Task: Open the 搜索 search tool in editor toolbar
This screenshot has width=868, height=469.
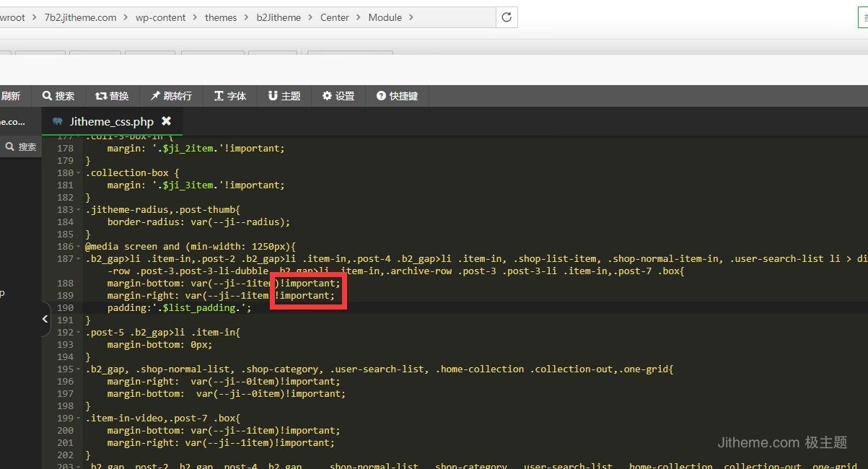Action: 58,96
